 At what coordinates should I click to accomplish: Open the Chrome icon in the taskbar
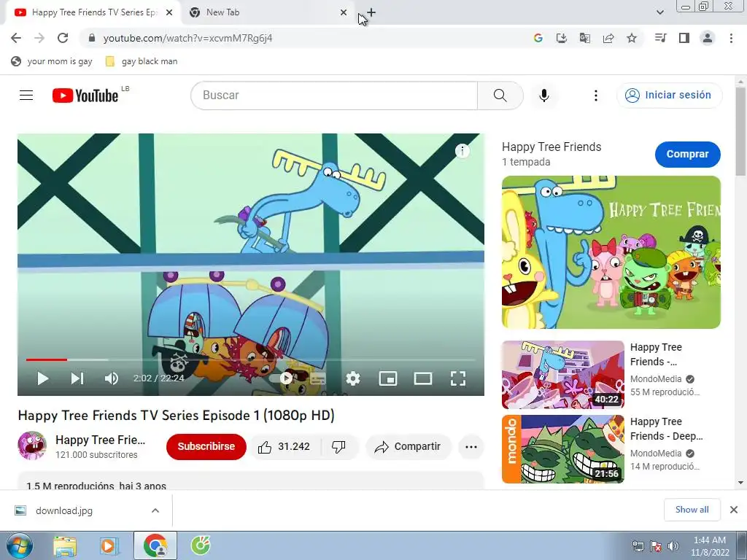(x=155, y=545)
